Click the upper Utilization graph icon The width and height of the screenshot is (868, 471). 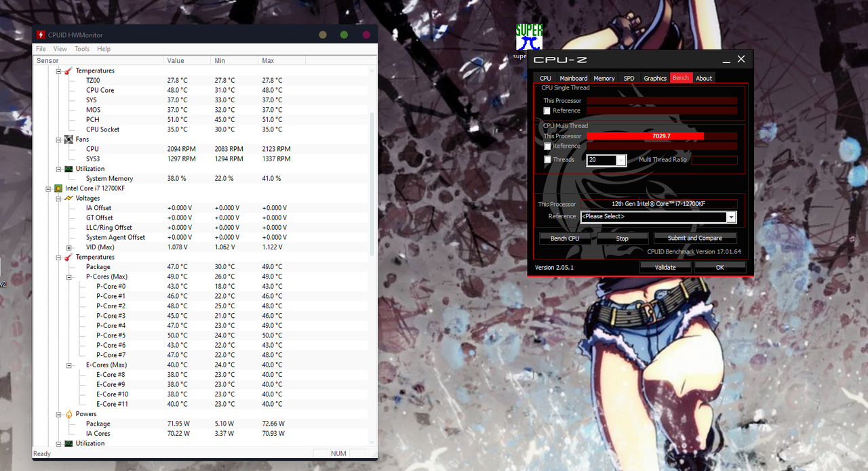pyautogui.click(x=68, y=169)
